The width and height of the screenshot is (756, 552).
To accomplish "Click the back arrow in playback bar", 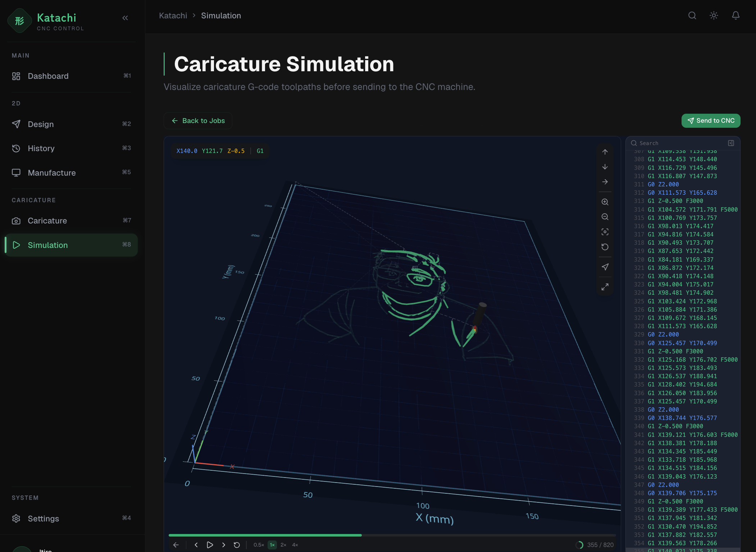I will 176,545.
